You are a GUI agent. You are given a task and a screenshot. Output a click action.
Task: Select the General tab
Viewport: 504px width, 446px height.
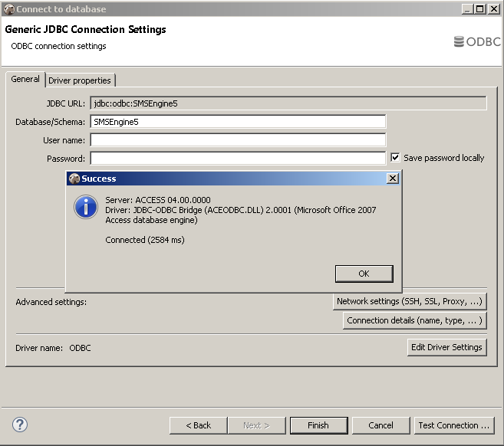pyautogui.click(x=25, y=80)
